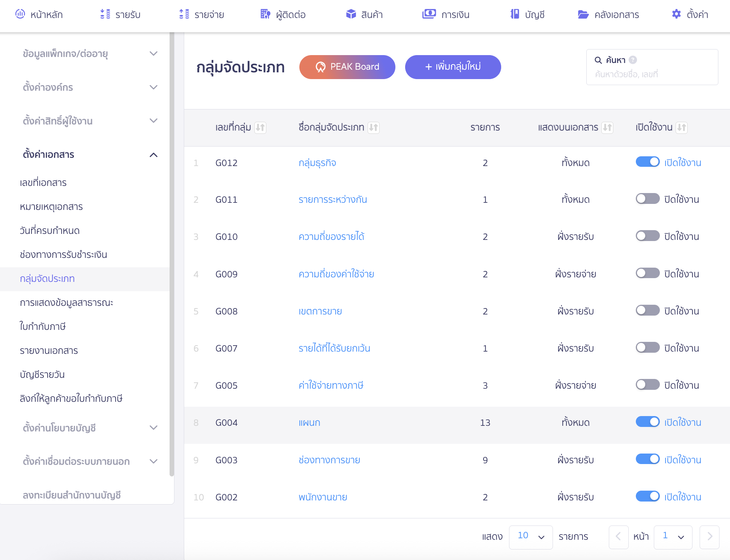Click the contacts building icon
730x560 pixels.
coord(265,14)
